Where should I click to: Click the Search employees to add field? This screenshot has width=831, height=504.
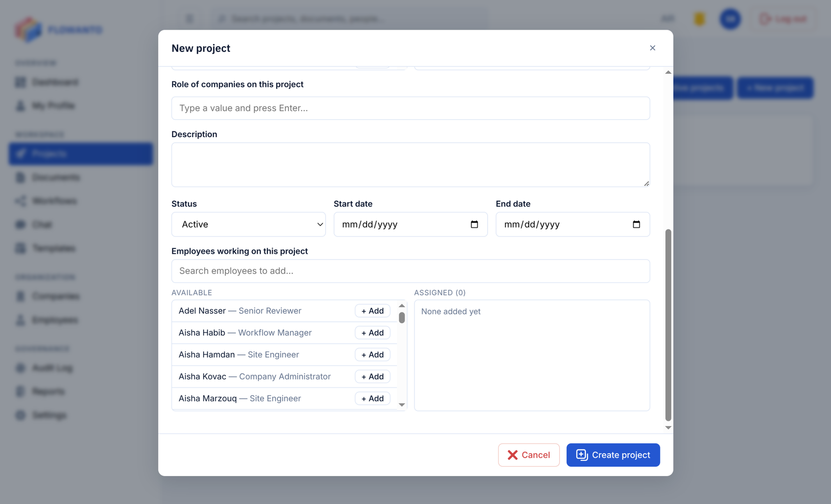(x=410, y=271)
